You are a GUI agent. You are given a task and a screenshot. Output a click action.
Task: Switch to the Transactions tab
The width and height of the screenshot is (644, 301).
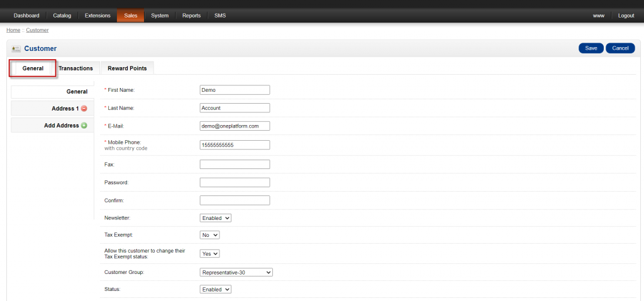(x=75, y=68)
